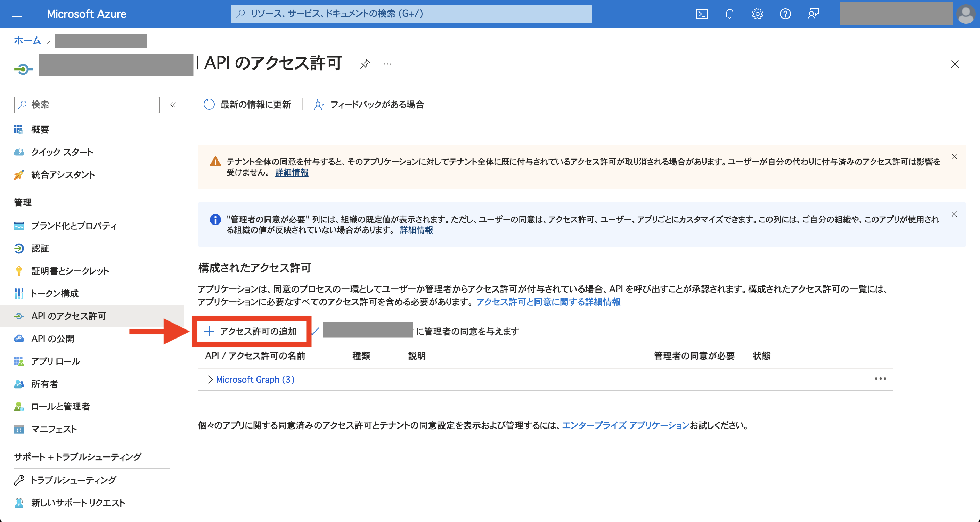Image resolution: width=980 pixels, height=522 pixels.
Task: Open エンタープライズ アプリケーション link
Action: [626, 425]
